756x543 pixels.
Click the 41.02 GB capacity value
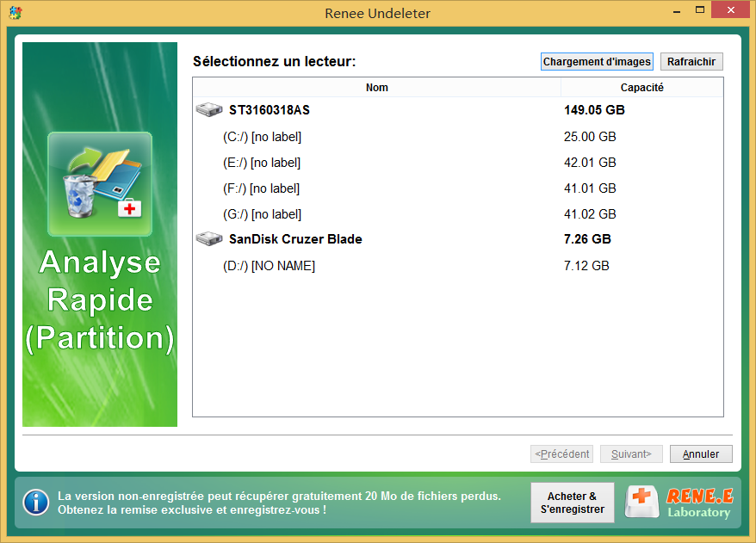tap(590, 214)
